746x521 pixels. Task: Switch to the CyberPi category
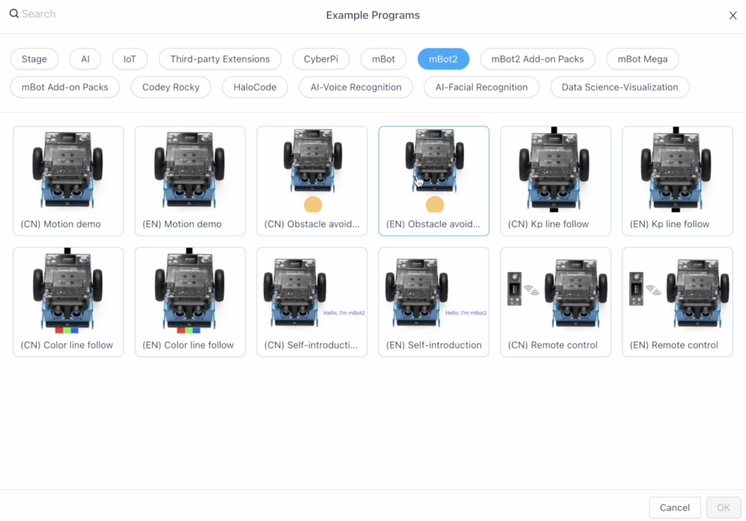(x=321, y=59)
